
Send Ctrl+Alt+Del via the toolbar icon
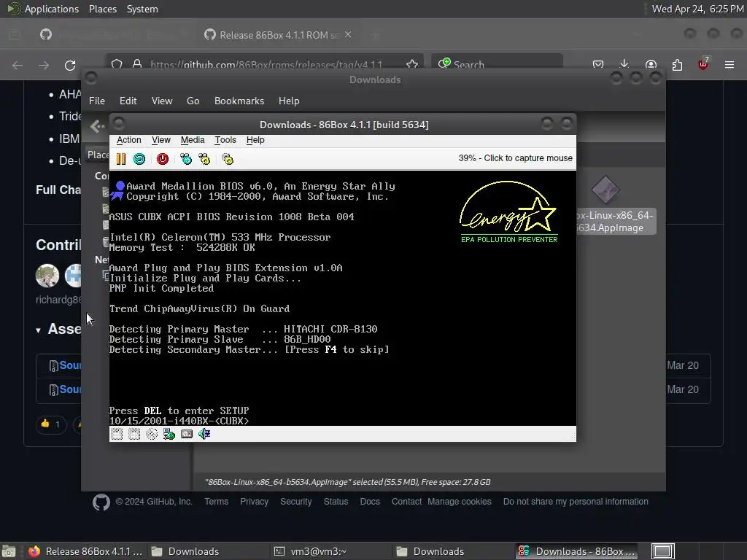(186, 159)
